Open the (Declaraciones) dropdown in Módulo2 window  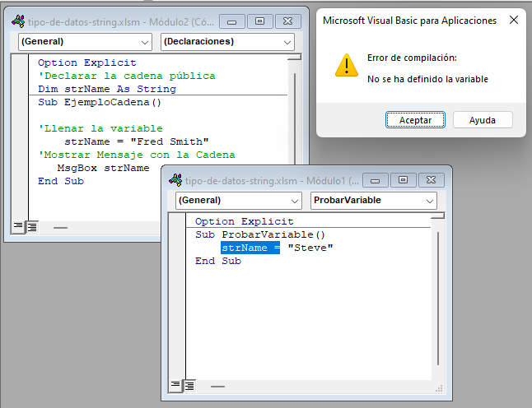[227, 42]
